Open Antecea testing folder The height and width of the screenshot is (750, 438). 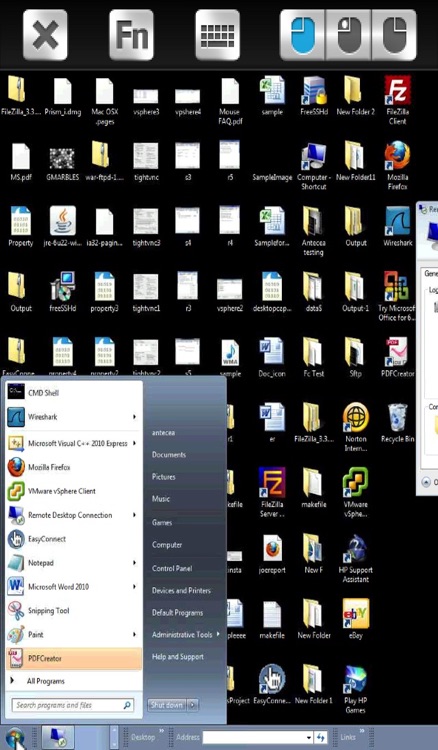(314, 232)
